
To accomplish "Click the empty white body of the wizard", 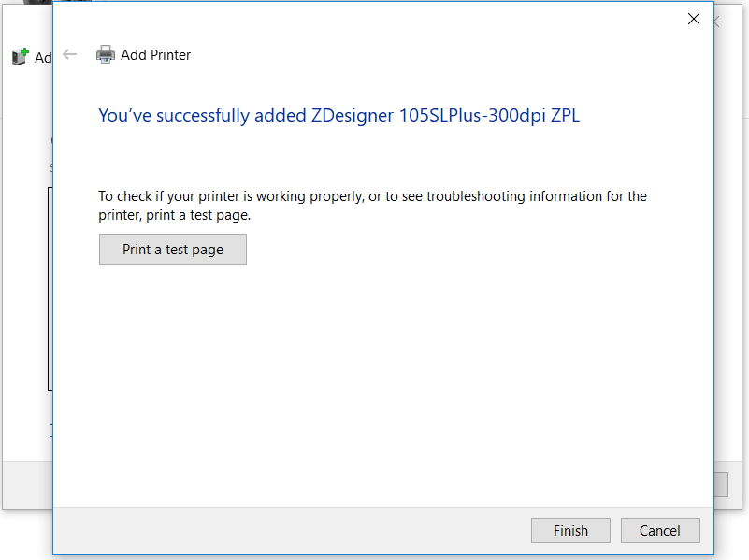I will click(374, 374).
